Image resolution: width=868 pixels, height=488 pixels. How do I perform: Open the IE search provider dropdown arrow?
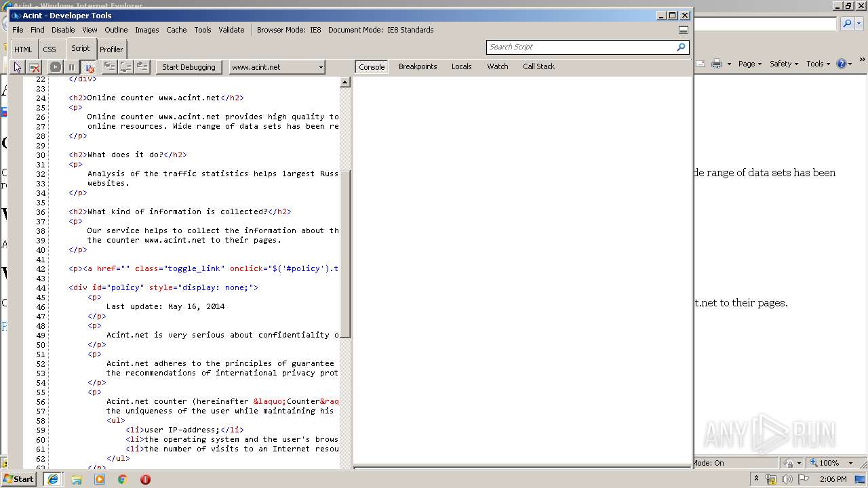tap(859, 24)
